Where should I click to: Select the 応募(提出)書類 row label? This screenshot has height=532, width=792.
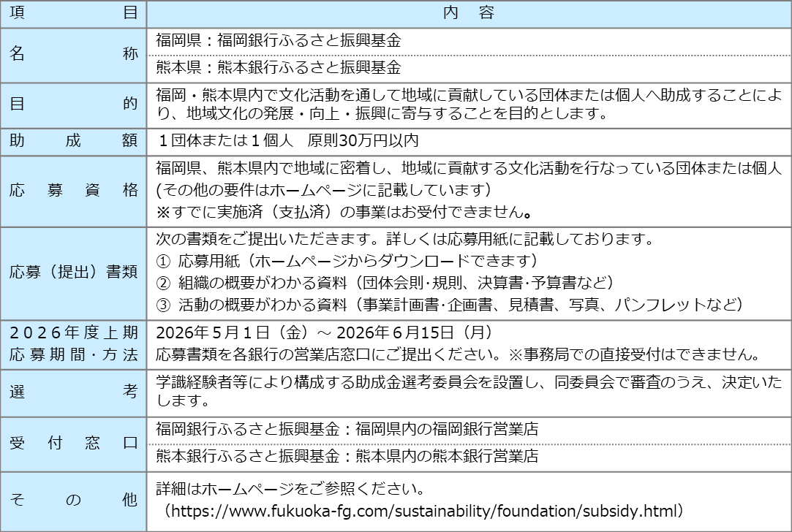point(73,272)
